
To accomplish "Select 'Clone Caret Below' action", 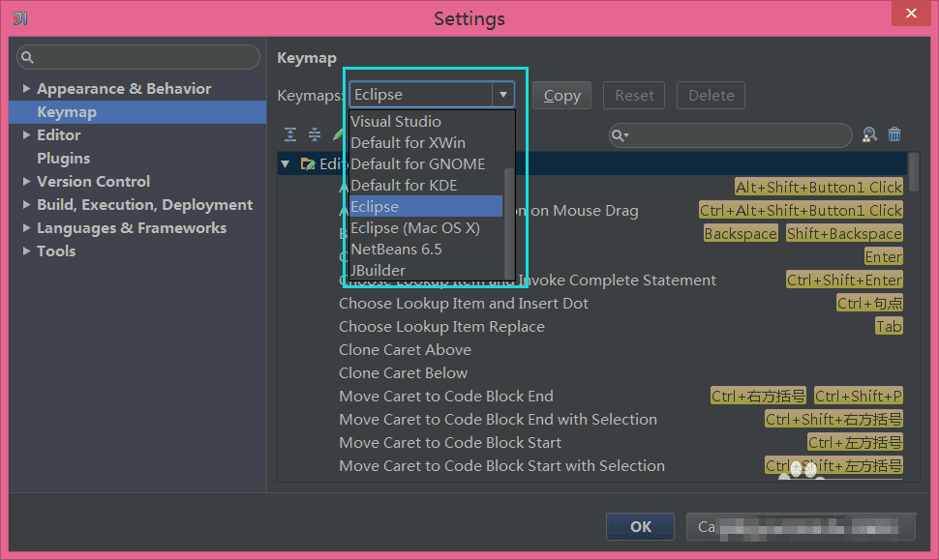I will [403, 373].
